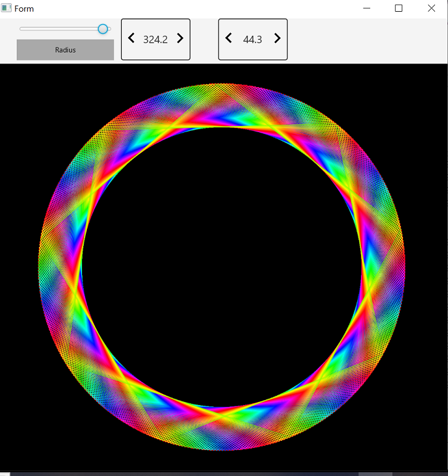
Task: Click the radius slider thumb
Action: pyautogui.click(x=103, y=29)
